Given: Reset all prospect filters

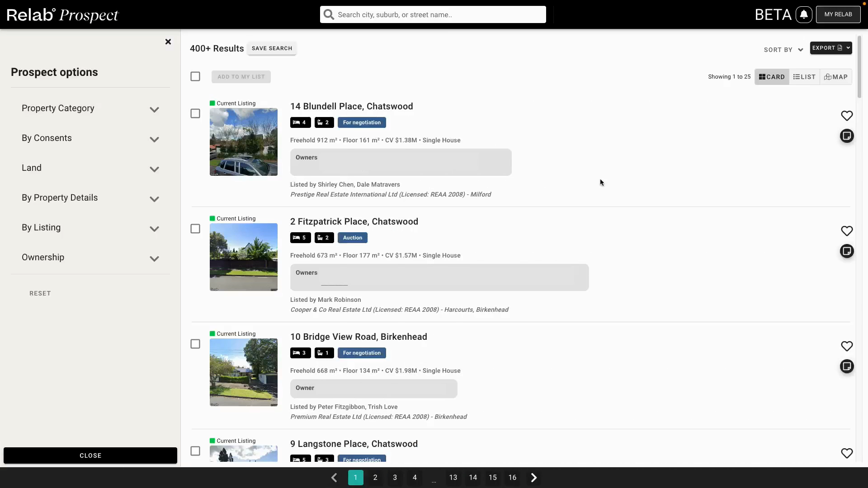Looking at the screenshot, I should click(x=40, y=293).
